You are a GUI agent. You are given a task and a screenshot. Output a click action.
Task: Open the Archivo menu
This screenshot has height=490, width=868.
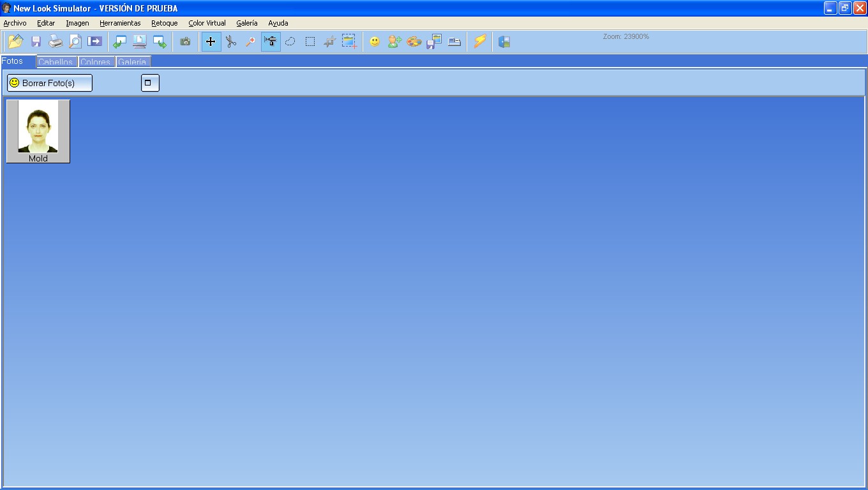click(15, 23)
